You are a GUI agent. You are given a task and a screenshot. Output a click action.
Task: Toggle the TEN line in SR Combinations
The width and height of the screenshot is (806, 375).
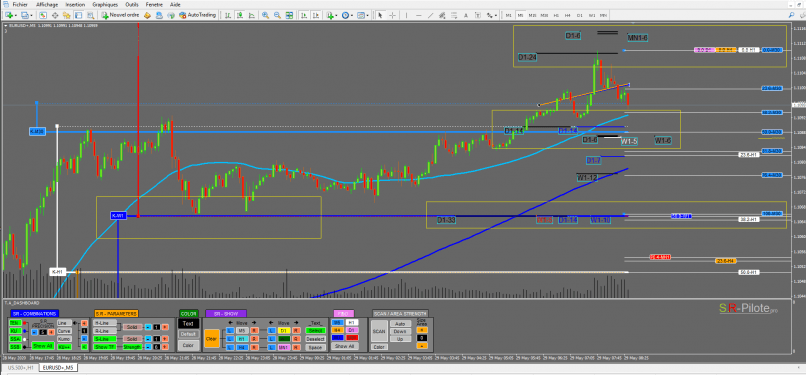coord(15,323)
